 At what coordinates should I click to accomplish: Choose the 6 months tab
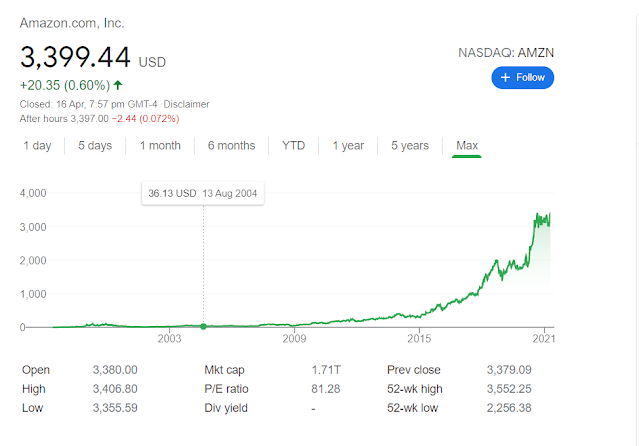(231, 146)
